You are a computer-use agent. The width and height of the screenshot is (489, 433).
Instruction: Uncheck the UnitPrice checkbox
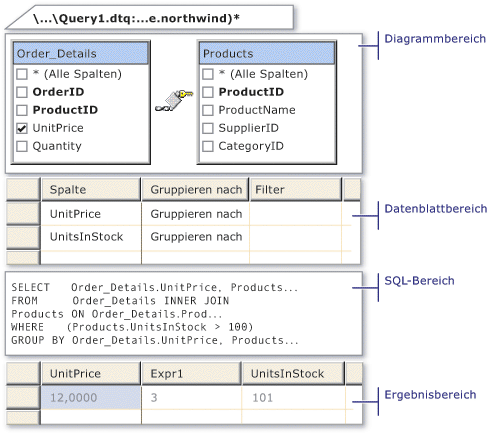(22, 128)
